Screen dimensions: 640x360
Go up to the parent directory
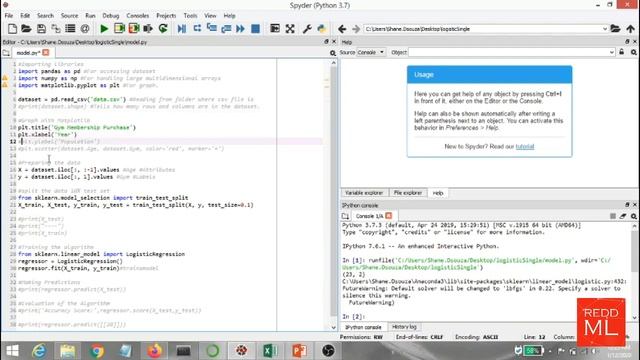click(631, 29)
